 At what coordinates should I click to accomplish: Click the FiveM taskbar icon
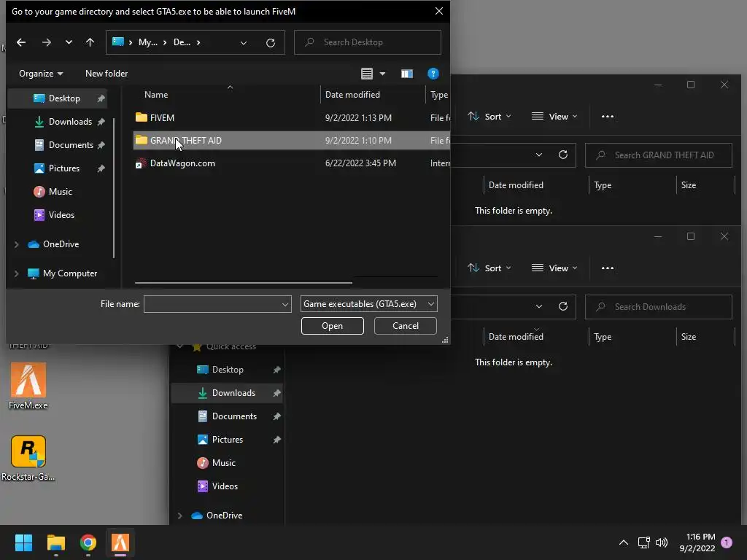coord(120,542)
